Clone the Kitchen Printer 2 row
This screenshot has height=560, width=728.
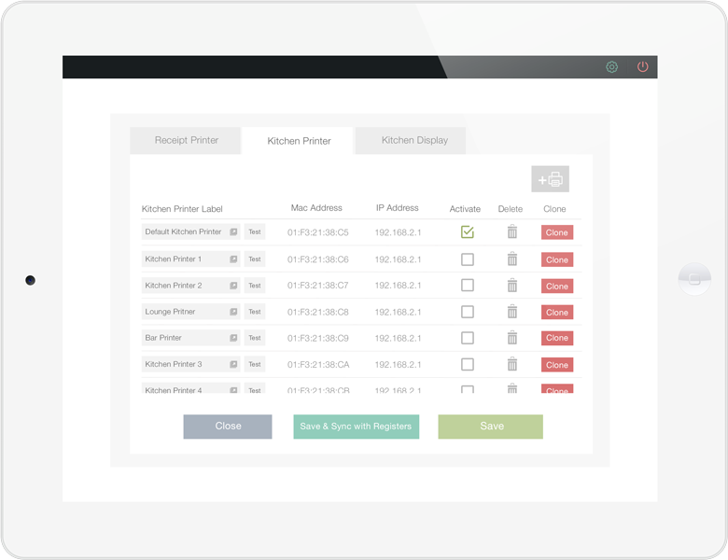(556, 286)
